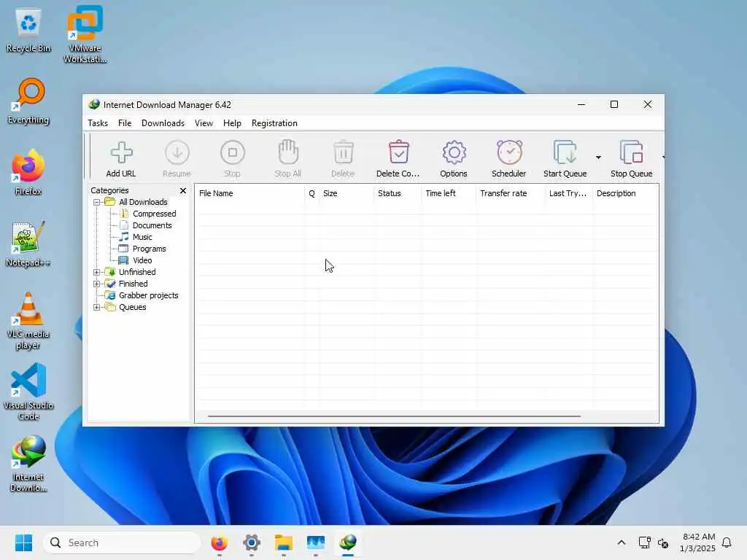Click the download list horizontal scrollbar
Image resolution: width=747 pixels, height=560 pixels.
click(394, 416)
